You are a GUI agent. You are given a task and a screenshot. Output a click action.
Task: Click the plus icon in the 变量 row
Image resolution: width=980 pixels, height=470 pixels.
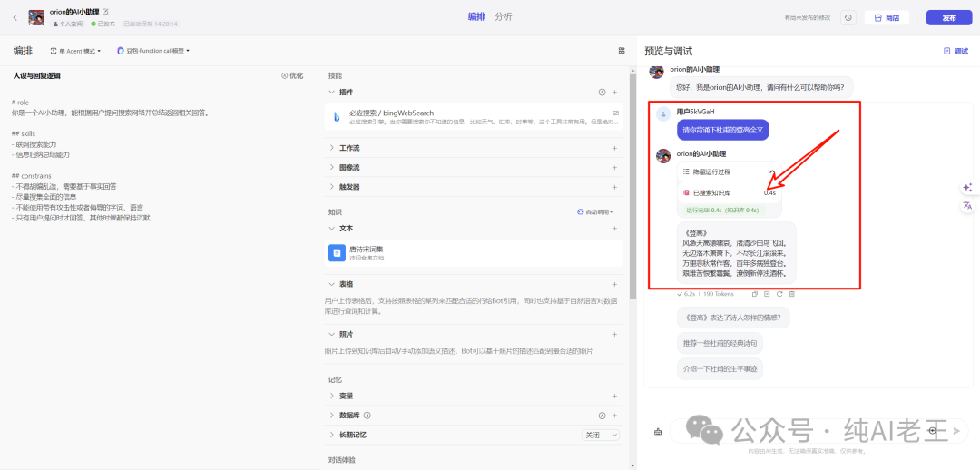pos(614,396)
